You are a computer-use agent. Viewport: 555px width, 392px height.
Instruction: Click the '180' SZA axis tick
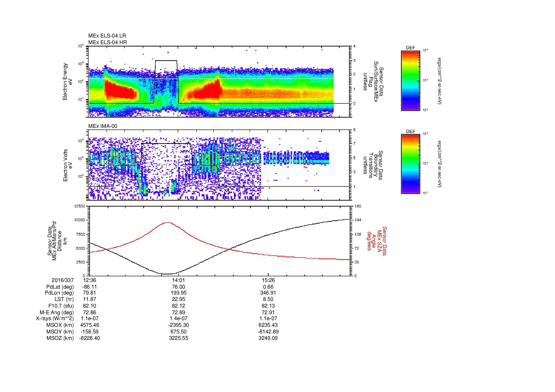coord(358,206)
